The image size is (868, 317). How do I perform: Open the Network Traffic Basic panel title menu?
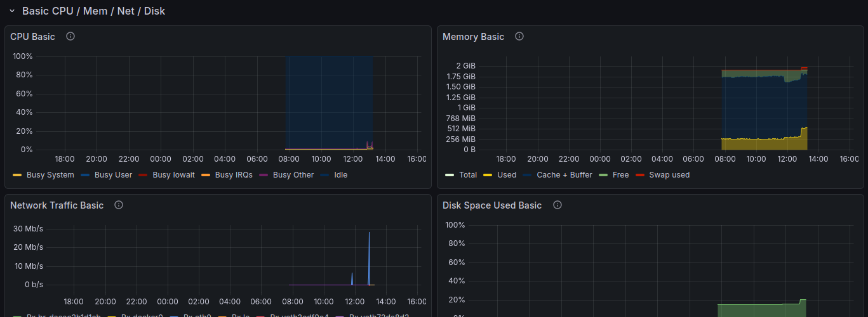click(57, 205)
